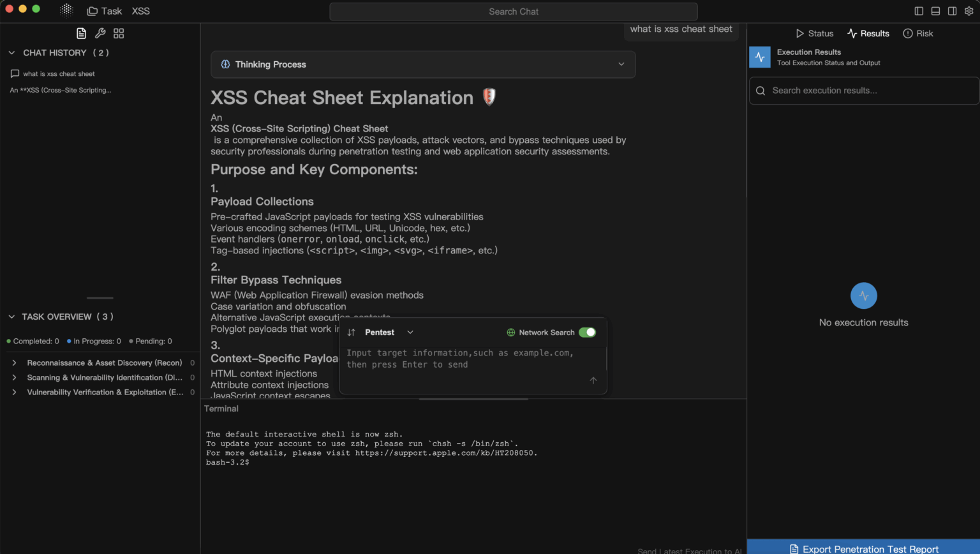
Task: Click the Execution Results blue waveform badge
Action: tap(760, 57)
